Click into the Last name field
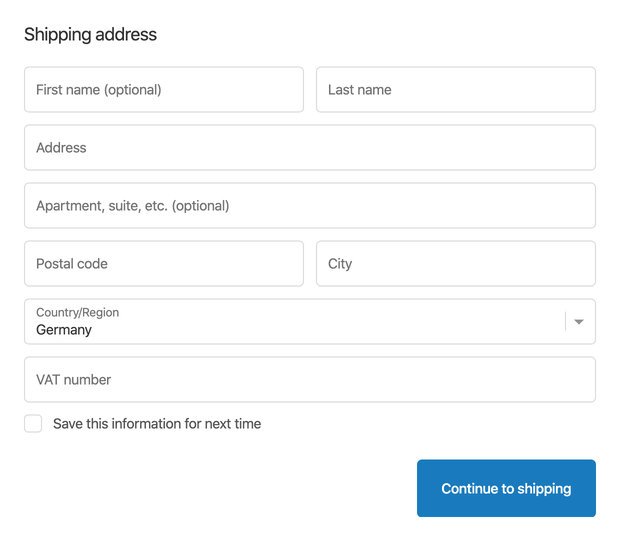620x540 pixels. coord(456,90)
